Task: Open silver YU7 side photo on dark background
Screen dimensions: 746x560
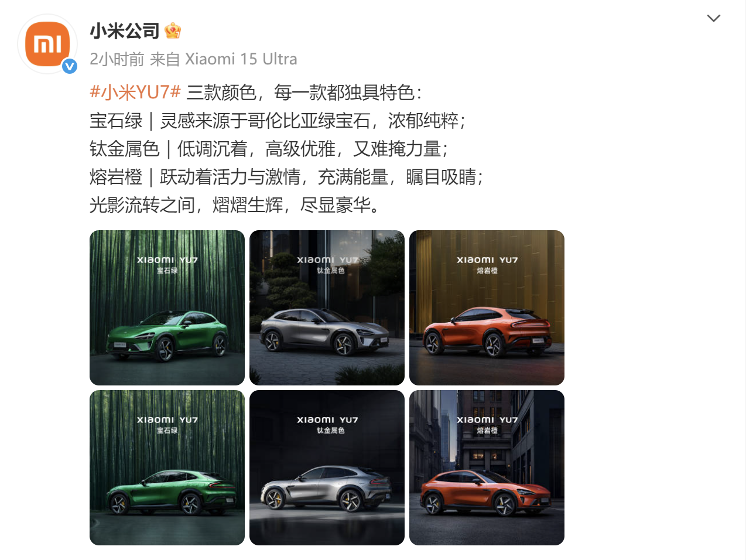Action: coord(327,467)
